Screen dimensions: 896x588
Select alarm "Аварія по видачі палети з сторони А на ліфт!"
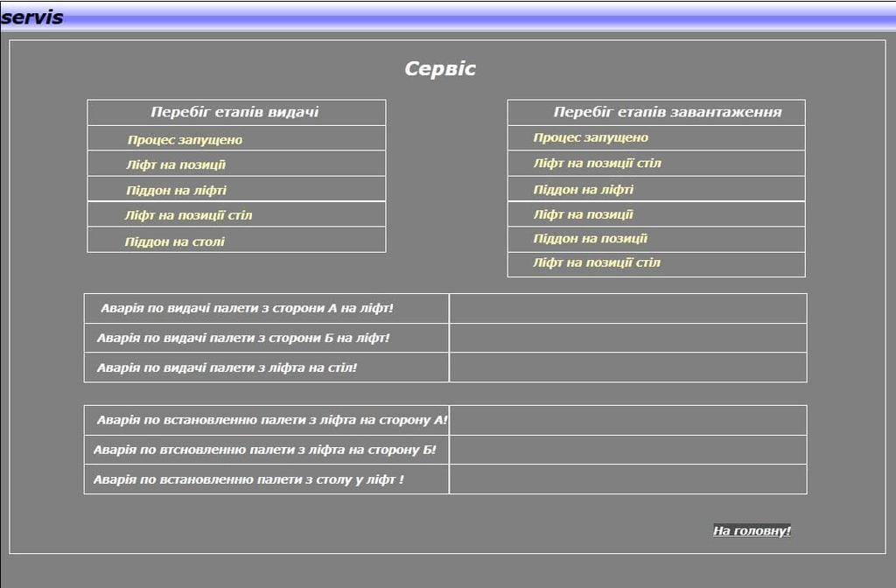coord(247,308)
